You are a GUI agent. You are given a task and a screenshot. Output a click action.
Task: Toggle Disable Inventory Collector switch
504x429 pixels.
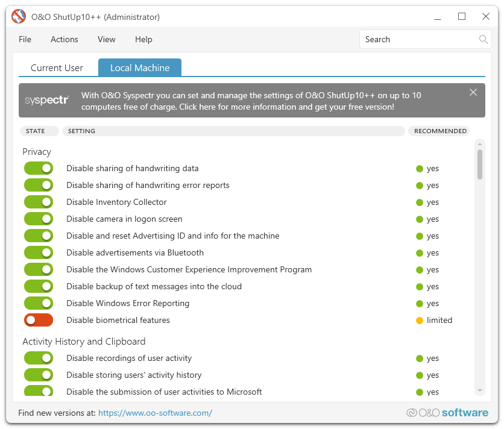point(39,202)
